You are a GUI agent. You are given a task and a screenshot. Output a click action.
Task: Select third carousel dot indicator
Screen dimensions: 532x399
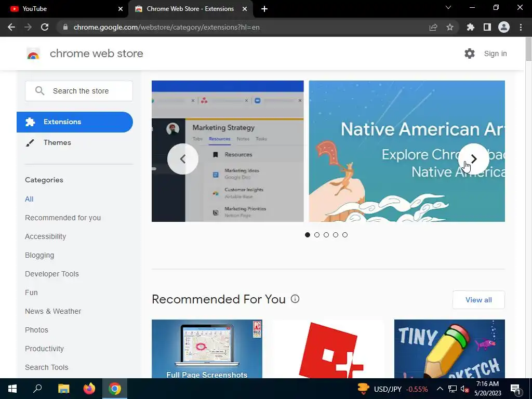click(x=326, y=235)
